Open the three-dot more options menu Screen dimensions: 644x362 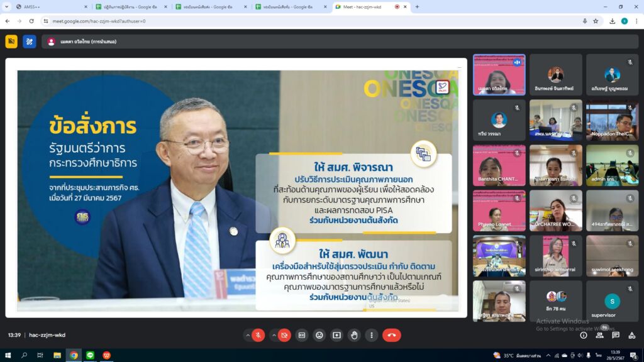point(372,335)
